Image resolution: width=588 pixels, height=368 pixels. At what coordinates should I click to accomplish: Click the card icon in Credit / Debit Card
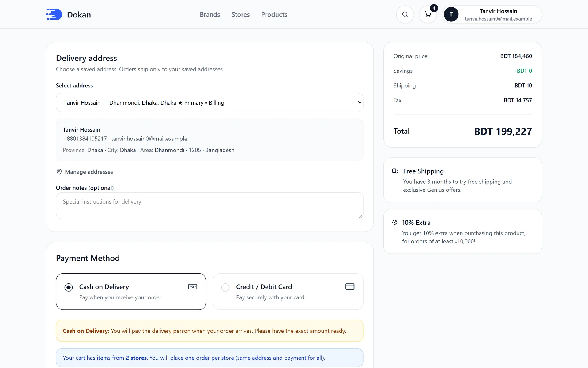point(350,287)
